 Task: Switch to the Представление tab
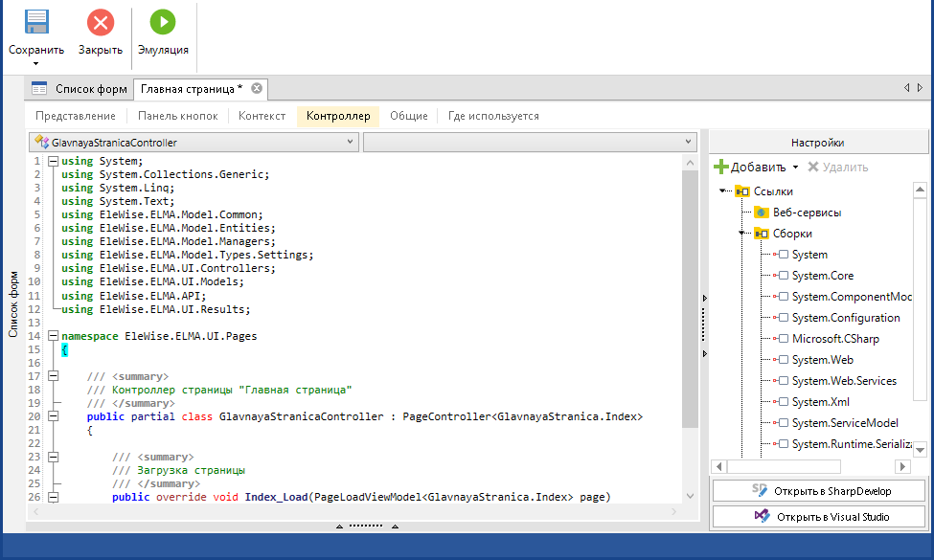[75, 116]
